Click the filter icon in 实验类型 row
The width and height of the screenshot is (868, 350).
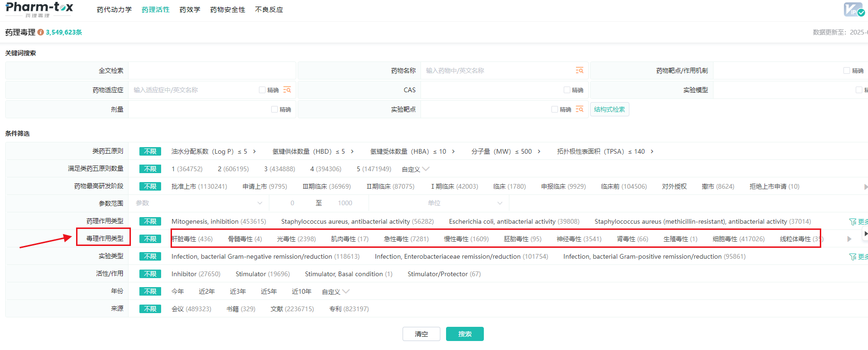click(852, 257)
